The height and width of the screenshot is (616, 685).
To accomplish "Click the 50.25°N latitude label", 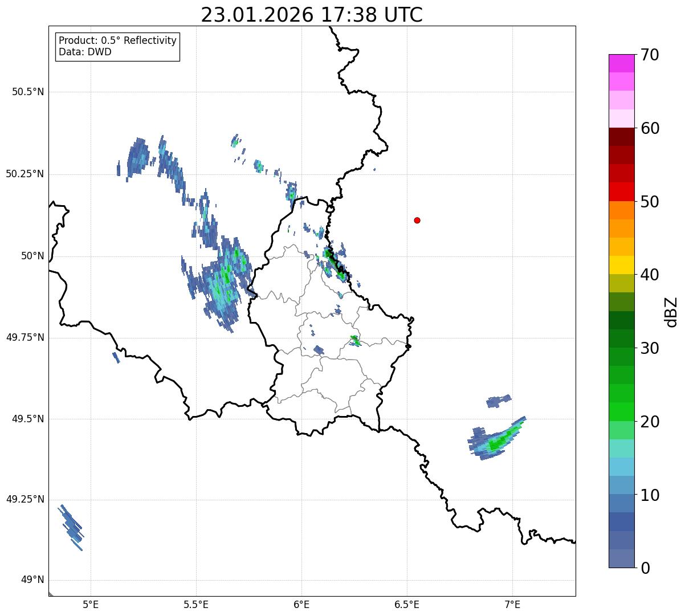I will click(25, 174).
